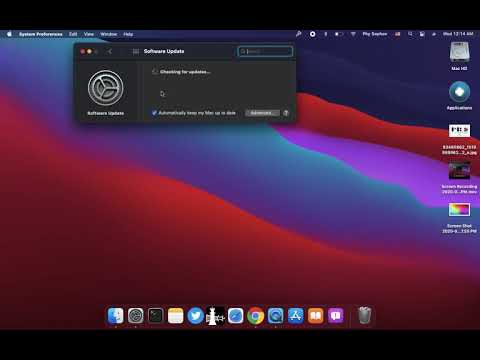Open Feedback Assistant from the Dock
Viewport: 480px width, 360px height.
pos(336,315)
